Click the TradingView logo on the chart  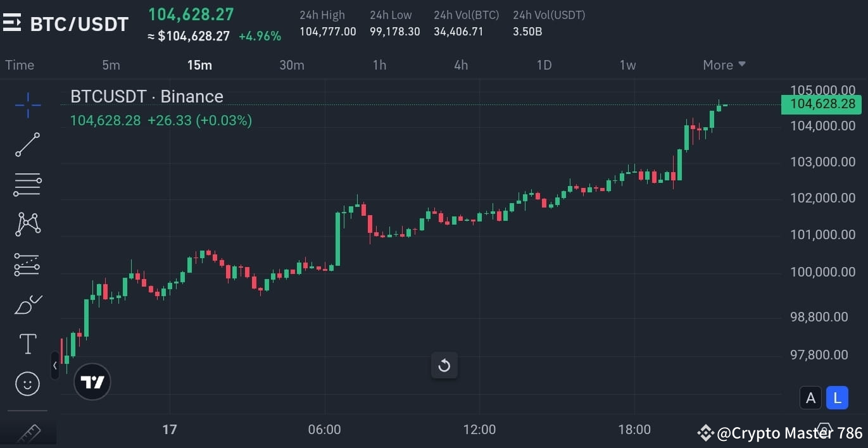tap(92, 381)
